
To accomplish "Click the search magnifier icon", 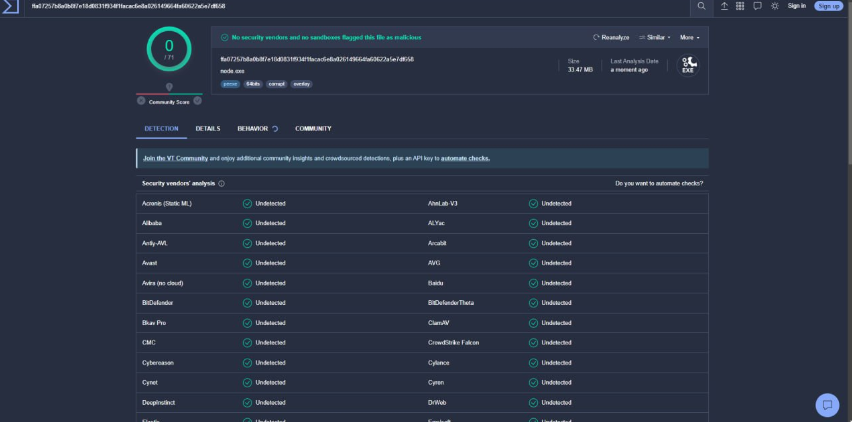I will pos(701,6).
